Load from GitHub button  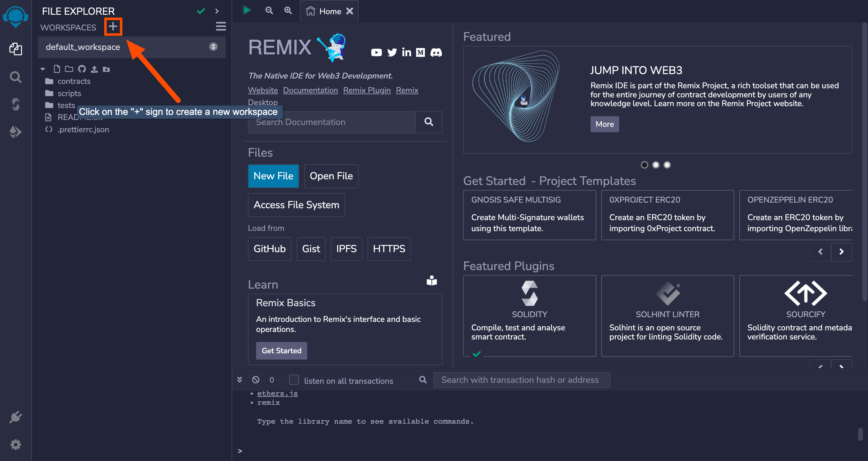coord(270,249)
